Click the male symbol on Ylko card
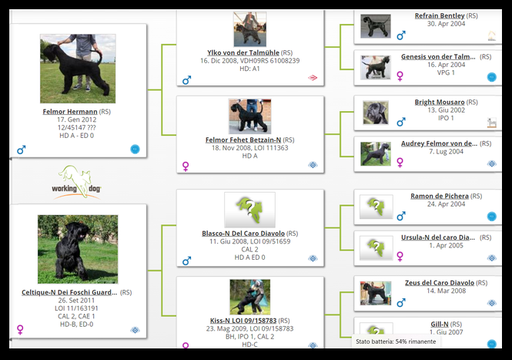Image resolution: width=512 pixels, height=360 pixels. (187, 80)
